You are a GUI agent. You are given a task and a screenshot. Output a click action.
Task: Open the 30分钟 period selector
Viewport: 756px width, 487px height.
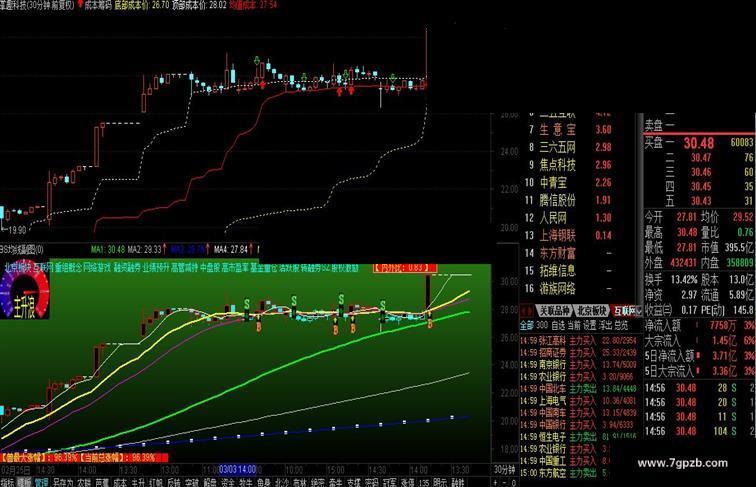tap(504, 469)
